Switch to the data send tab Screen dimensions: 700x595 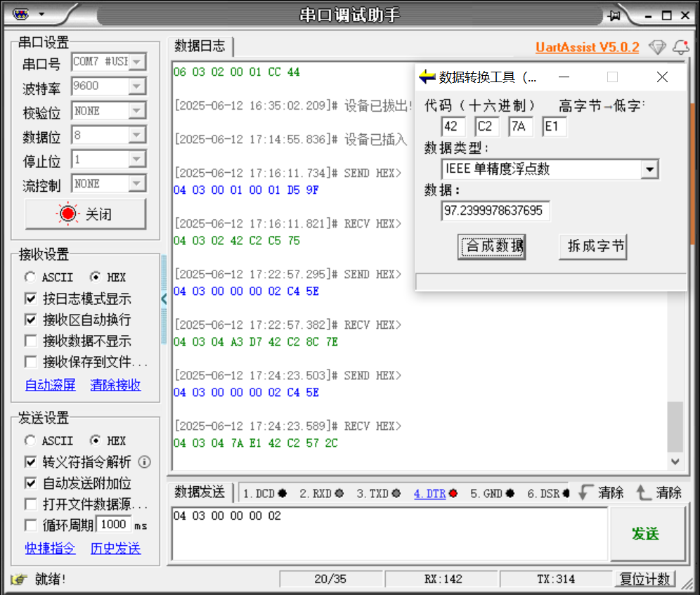tap(200, 492)
